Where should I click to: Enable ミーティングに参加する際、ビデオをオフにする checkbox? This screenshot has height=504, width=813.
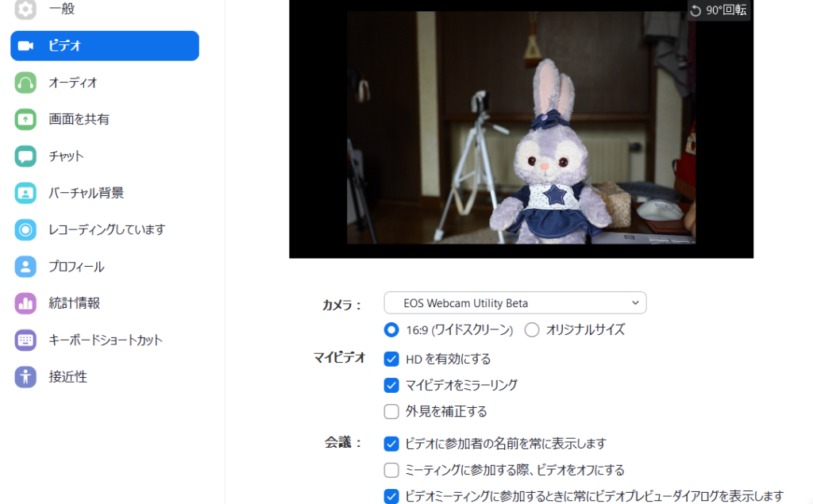click(x=391, y=471)
